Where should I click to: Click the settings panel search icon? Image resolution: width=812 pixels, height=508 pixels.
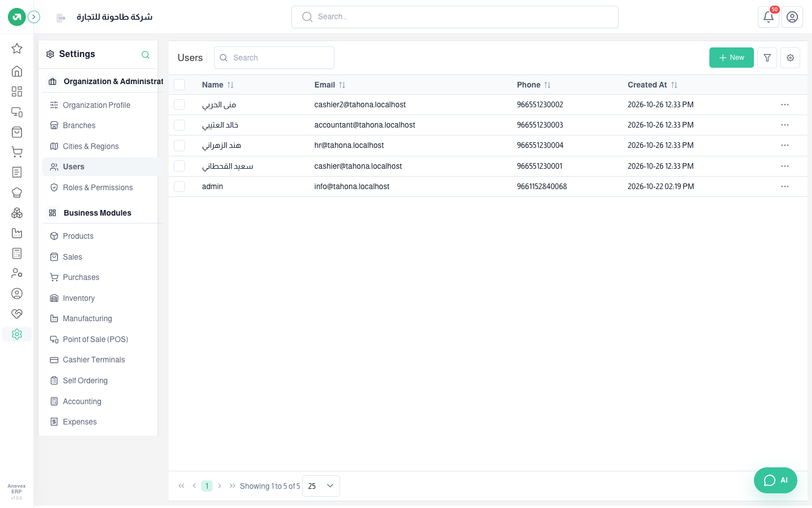tap(145, 55)
